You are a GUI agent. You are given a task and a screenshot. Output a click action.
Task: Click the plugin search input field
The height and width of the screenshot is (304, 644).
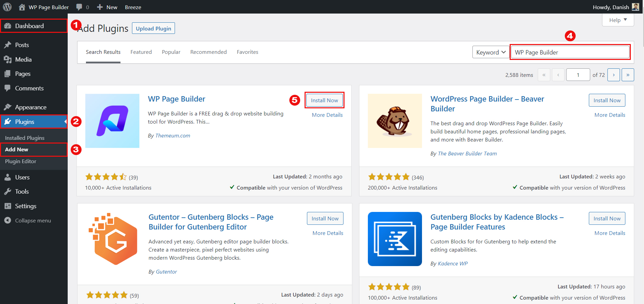[x=570, y=52]
